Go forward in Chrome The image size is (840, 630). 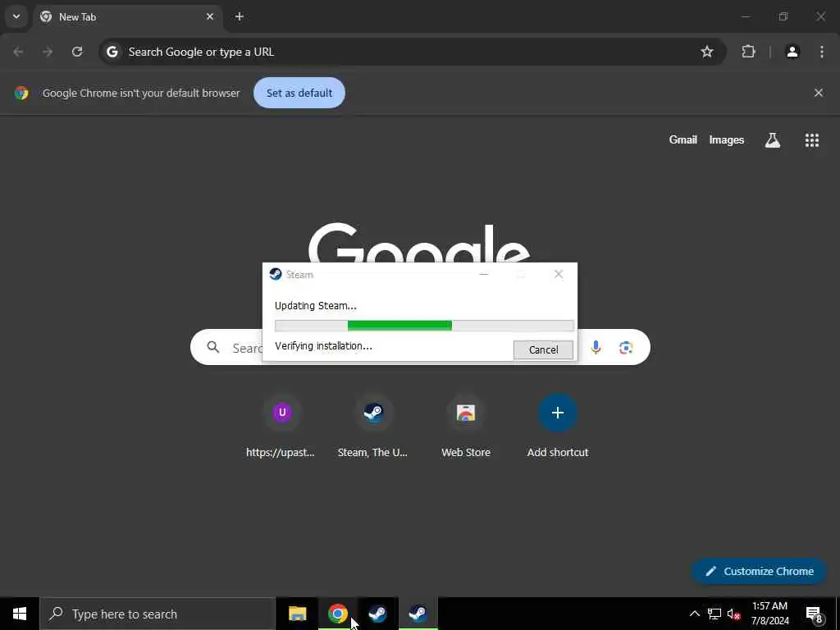coord(48,52)
